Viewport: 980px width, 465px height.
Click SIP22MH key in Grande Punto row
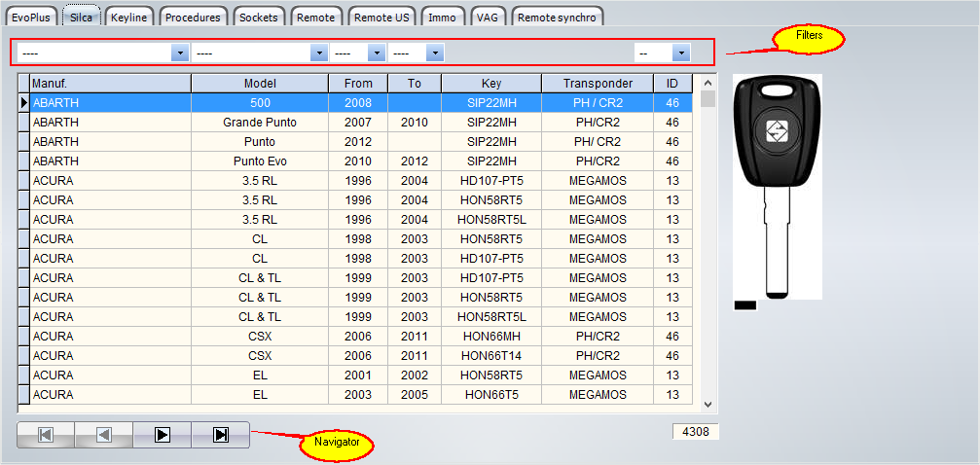tap(491, 123)
